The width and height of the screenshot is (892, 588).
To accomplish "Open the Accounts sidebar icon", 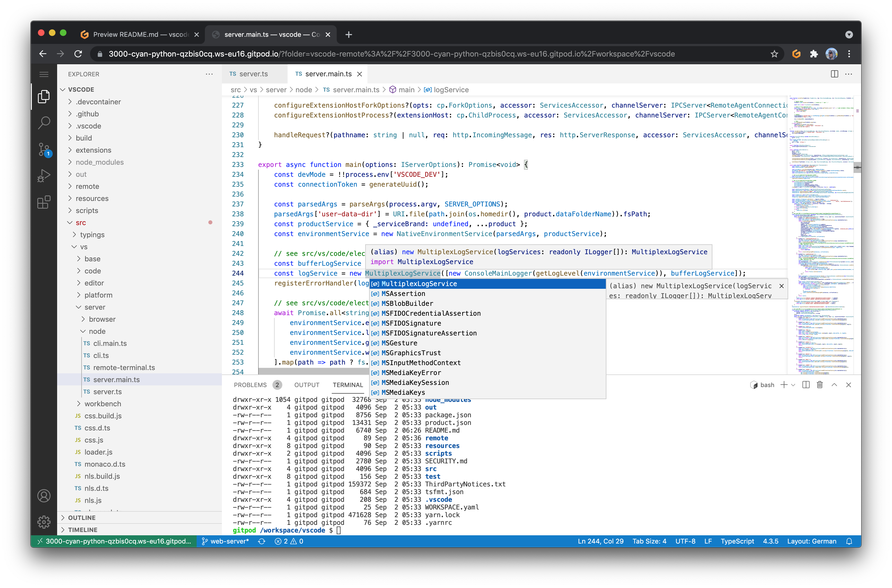I will coord(44,495).
